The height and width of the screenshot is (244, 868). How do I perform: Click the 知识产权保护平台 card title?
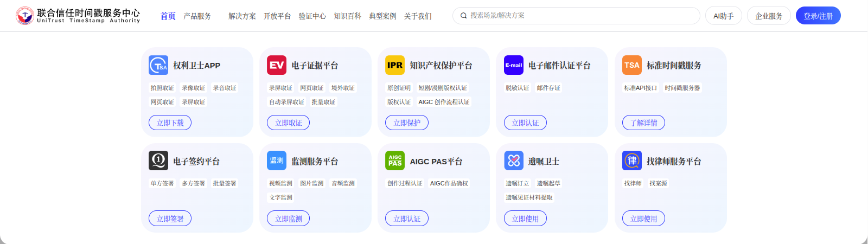[x=441, y=66]
